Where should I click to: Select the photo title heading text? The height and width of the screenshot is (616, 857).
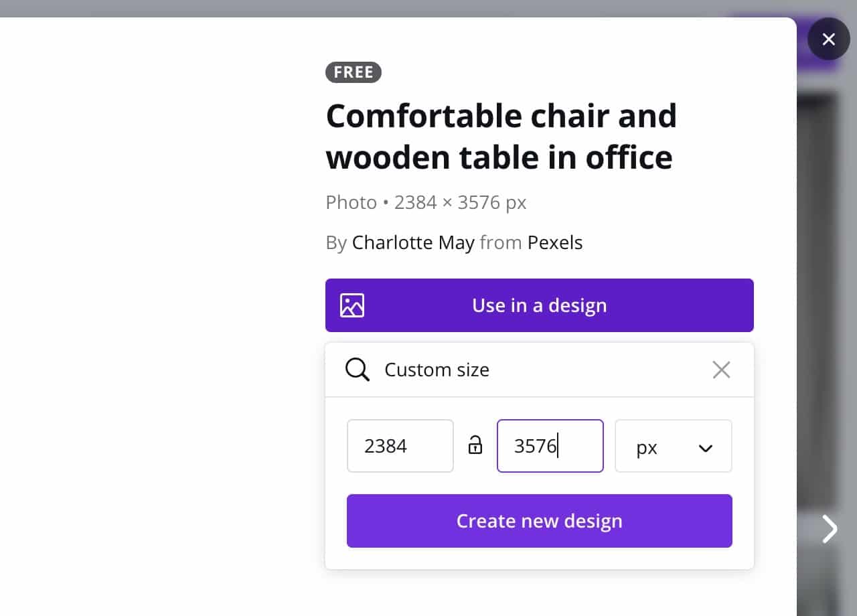click(501, 137)
